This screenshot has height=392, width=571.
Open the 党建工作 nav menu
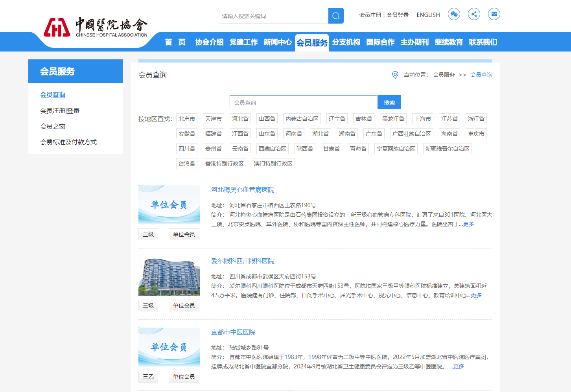243,42
